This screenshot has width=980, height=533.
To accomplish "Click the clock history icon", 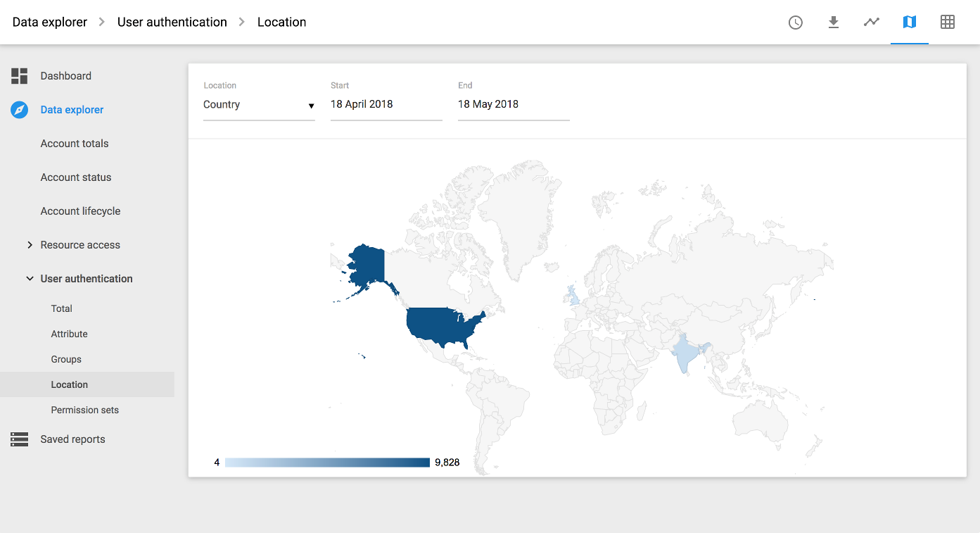I will pos(795,23).
